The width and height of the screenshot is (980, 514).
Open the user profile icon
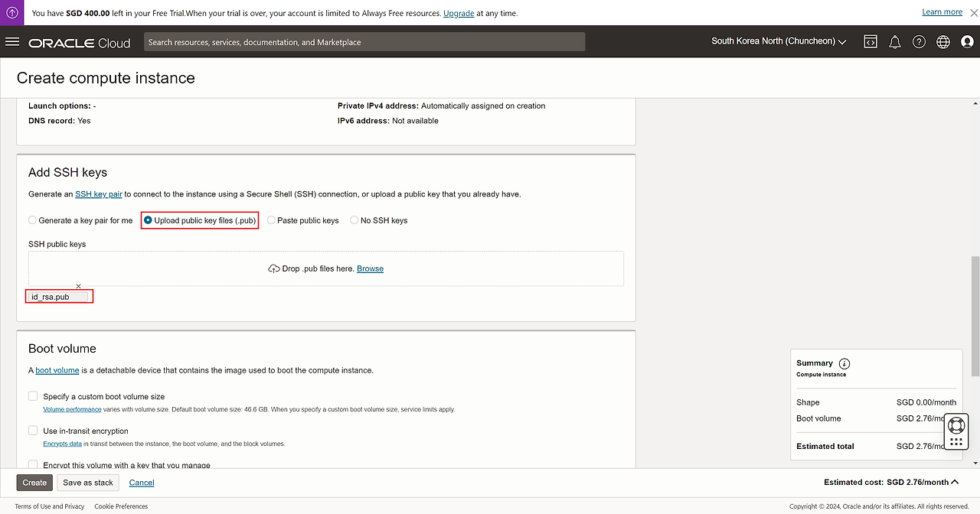pos(967,42)
